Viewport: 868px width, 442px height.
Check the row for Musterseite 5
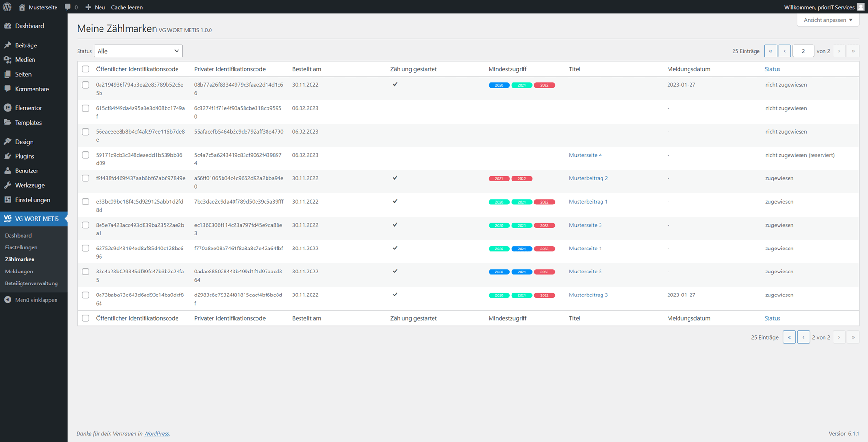[85, 272]
